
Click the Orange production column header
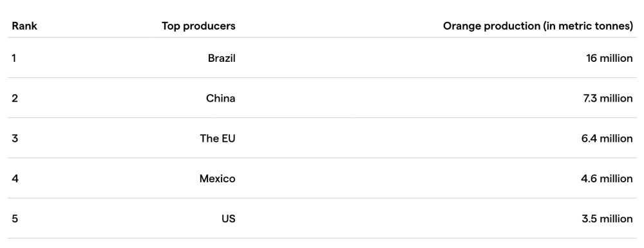click(x=538, y=26)
